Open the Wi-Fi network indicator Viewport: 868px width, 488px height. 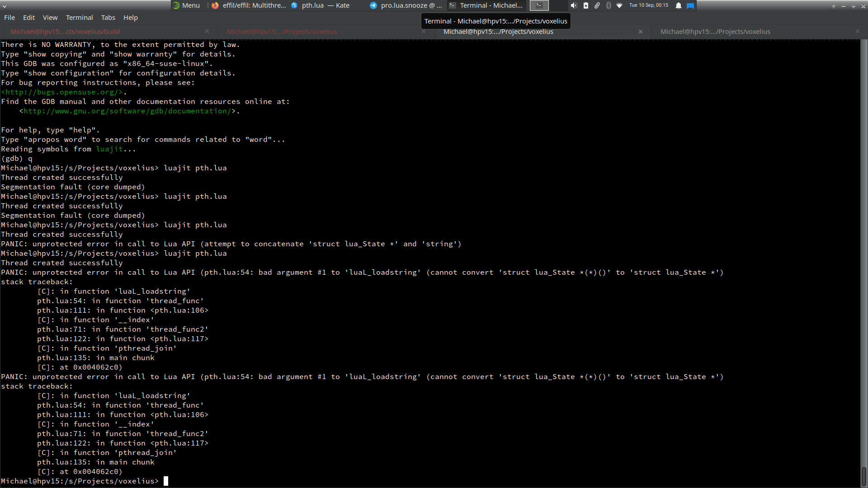(619, 5)
